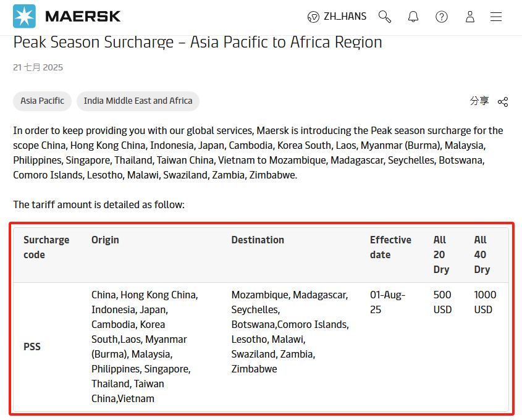
Task: Click the page title Peak Season Surcharge
Action: coord(198,42)
